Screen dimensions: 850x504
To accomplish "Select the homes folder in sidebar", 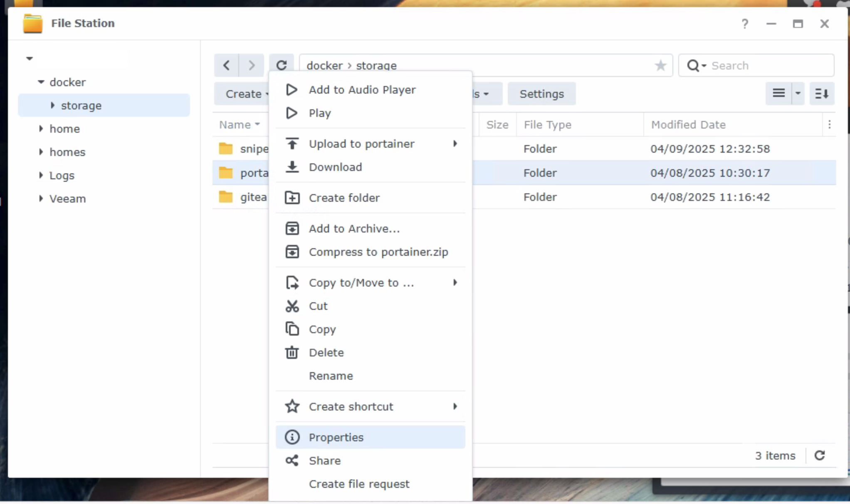I will (67, 152).
